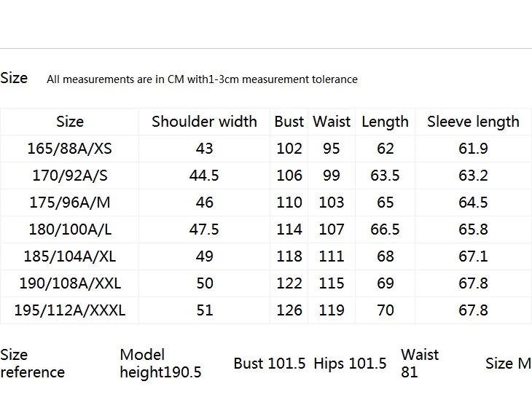Image resolution: width=532 pixels, height=416 pixels.
Task: Click the shoulder width value 47.5
Action: click(x=204, y=229)
